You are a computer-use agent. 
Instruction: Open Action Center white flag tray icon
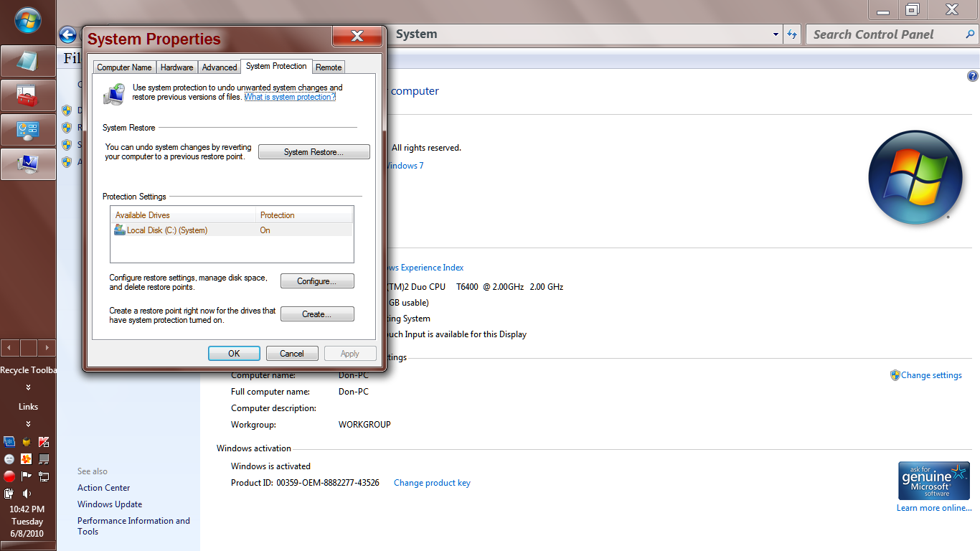click(x=27, y=476)
